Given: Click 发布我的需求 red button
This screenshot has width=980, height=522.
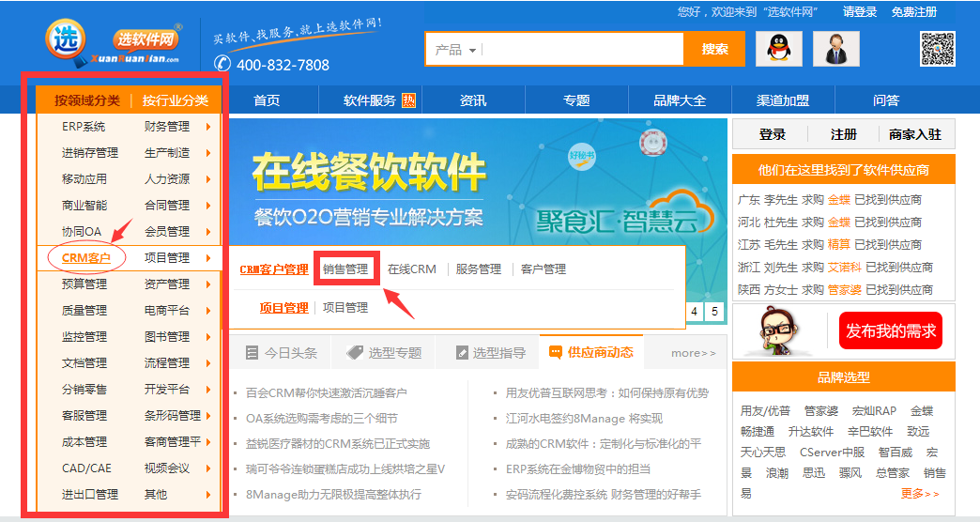Looking at the screenshot, I should (x=891, y=330).
